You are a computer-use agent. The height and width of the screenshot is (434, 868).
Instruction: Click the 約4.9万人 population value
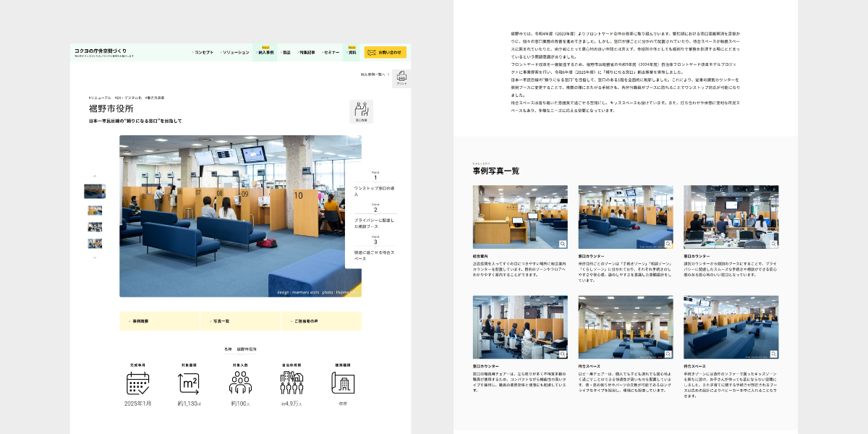click(292, 404)
